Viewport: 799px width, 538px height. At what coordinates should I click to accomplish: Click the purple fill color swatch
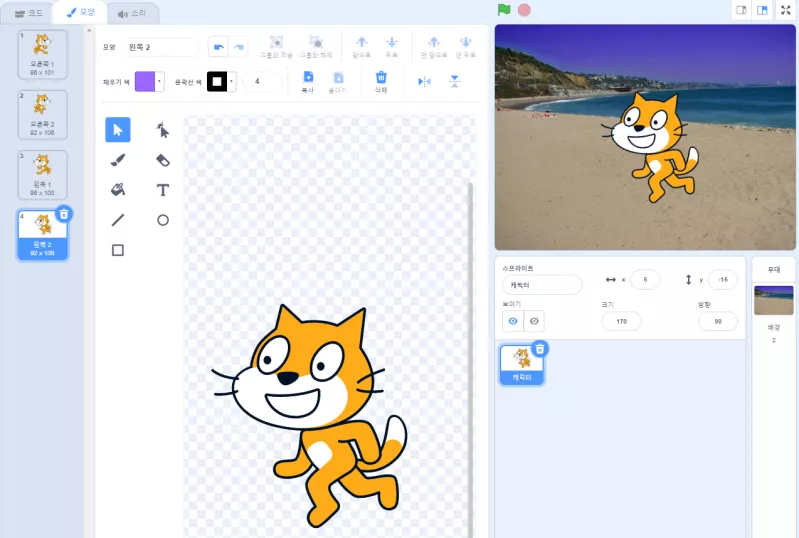[145, 82]
